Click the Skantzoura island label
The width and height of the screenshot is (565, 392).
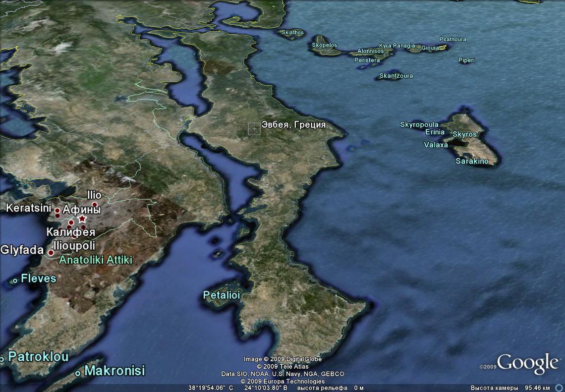coord(395,76)
